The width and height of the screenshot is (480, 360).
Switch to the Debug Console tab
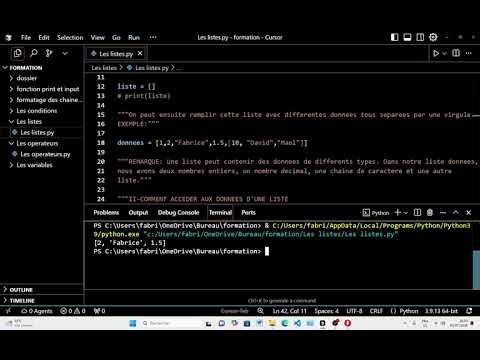pyautogui.click(x=178, y=212)
